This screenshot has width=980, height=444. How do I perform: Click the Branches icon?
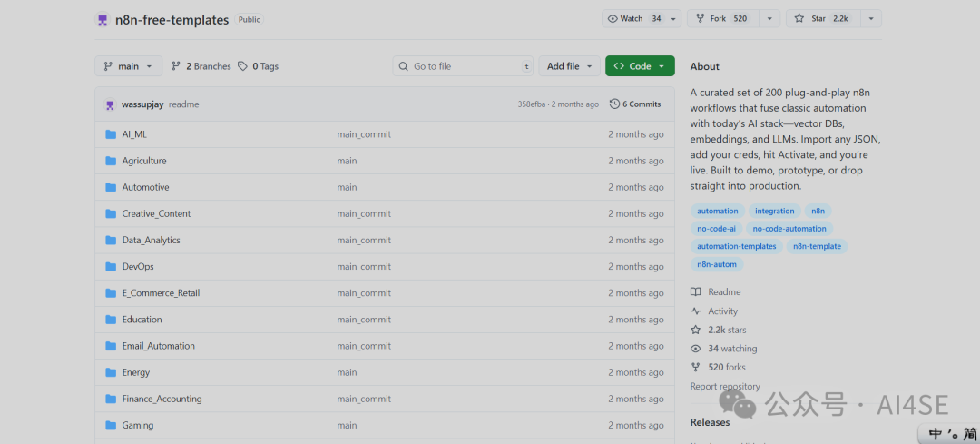pyautogui.click(x=176, y=66)
